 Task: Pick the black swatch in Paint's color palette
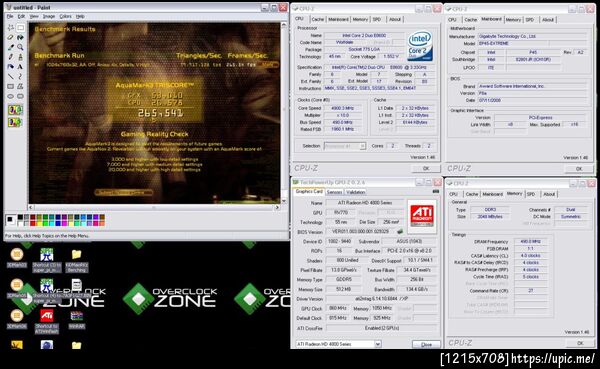pyautogui.click(x=20, y=217)
